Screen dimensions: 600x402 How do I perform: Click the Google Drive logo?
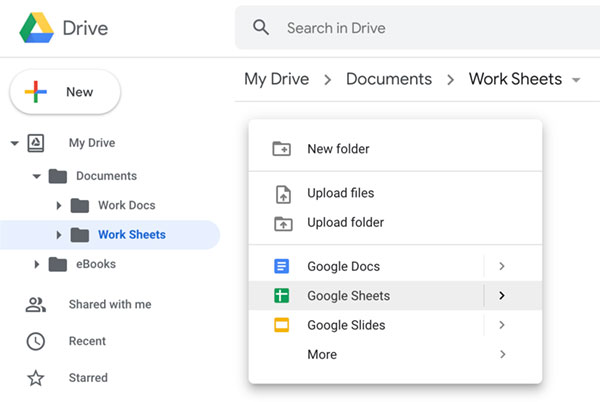(x=37, y=28)
